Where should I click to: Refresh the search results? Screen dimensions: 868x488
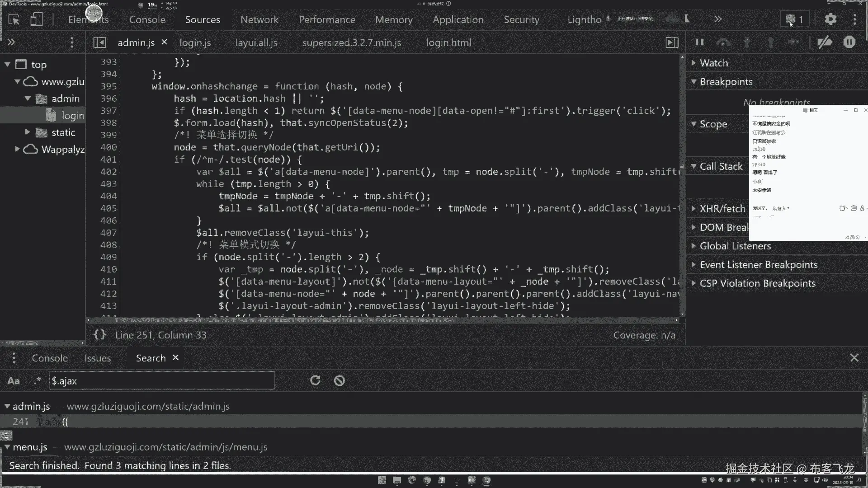click(315, 380)
